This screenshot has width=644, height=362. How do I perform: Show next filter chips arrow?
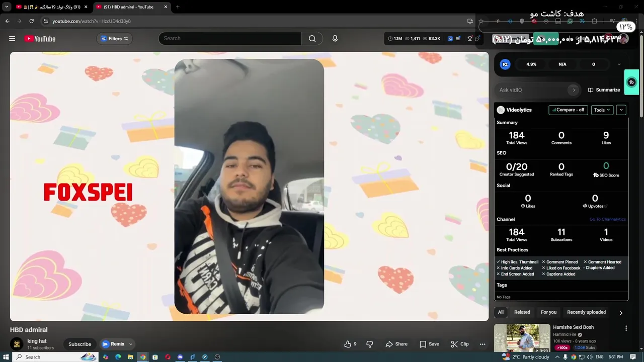coord(620,313)
